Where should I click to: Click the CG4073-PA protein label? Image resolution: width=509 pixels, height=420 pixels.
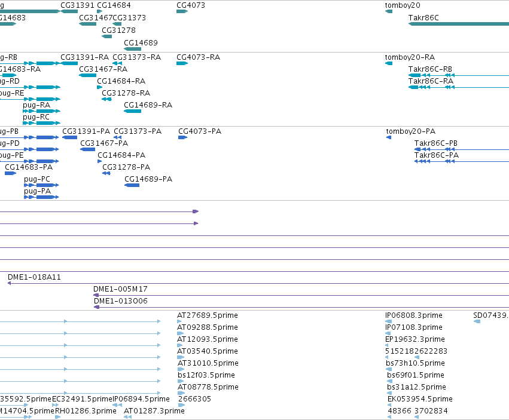pyautogui.click(x=200, y=131)
